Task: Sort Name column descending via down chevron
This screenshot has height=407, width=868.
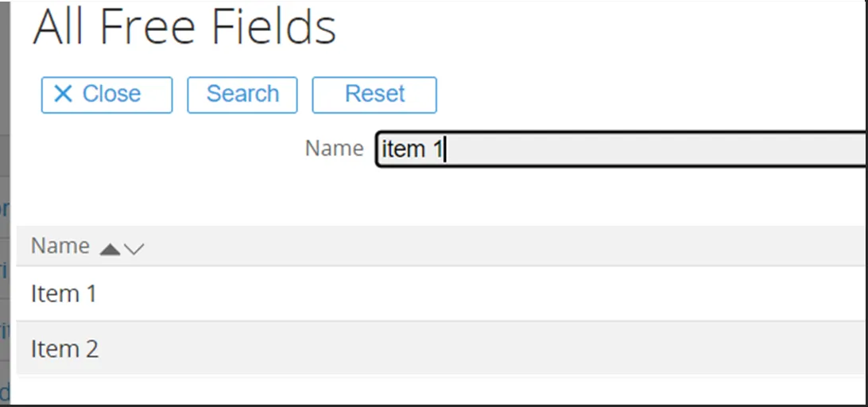Action: coord(134,250)
